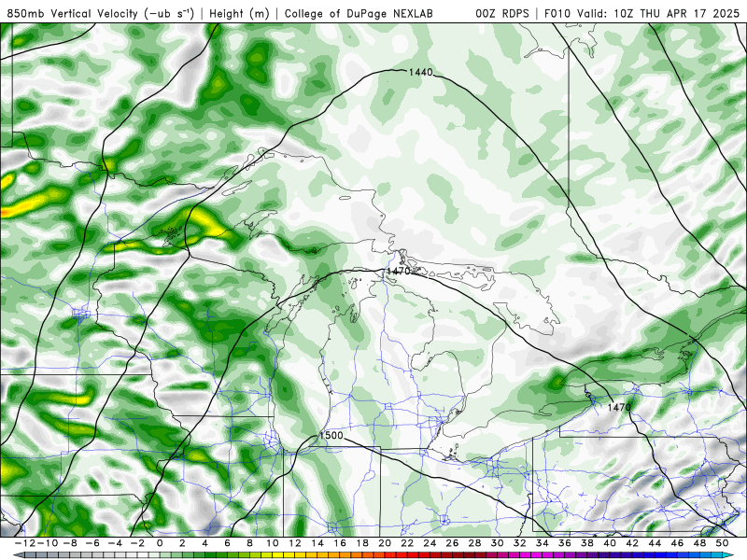Select the 1470 contour label at Straits of Mackinac
Screen dimensions: 747x560
(x=399, y=271)
